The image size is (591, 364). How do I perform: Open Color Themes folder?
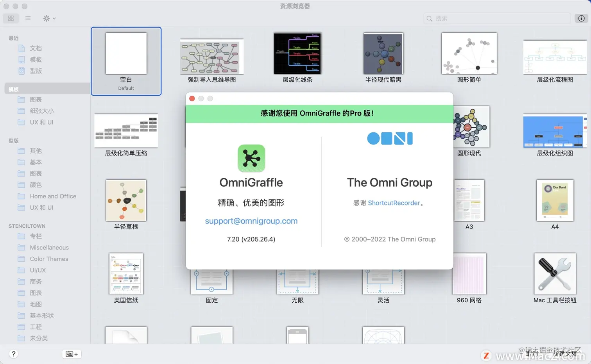[49, 259]
